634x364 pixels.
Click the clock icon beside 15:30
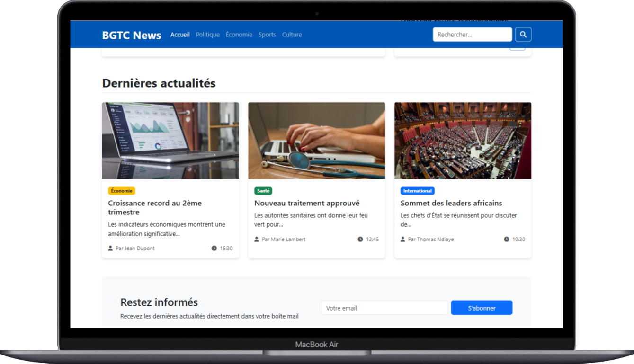tap(214, 248)
